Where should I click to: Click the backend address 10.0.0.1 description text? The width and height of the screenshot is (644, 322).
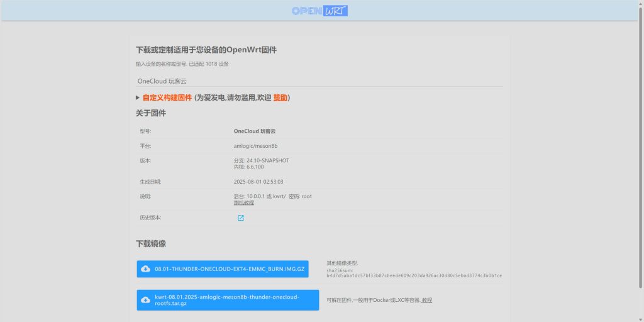(273, 196)
